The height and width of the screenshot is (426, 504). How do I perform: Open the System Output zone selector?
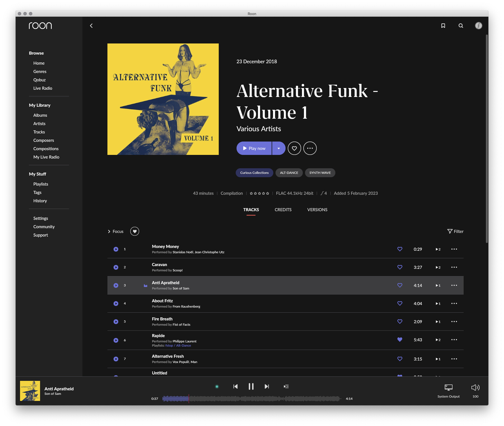tap(448, 391)
